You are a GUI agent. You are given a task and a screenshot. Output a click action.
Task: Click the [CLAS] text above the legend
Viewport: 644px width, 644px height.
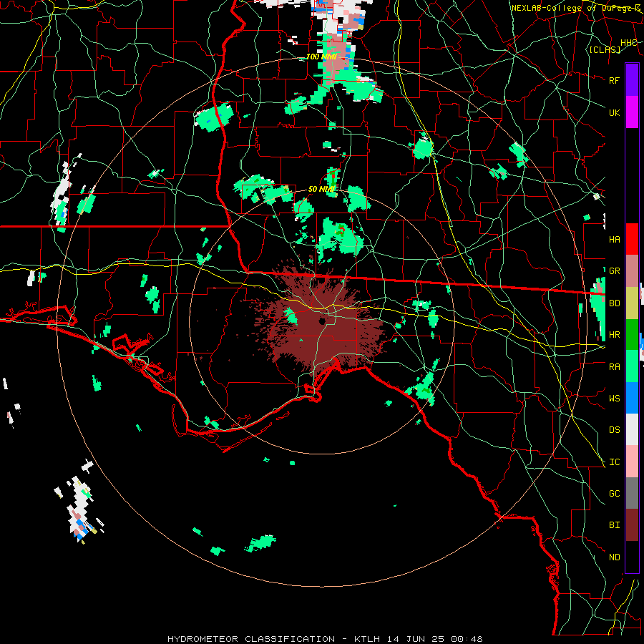point(605,49)
